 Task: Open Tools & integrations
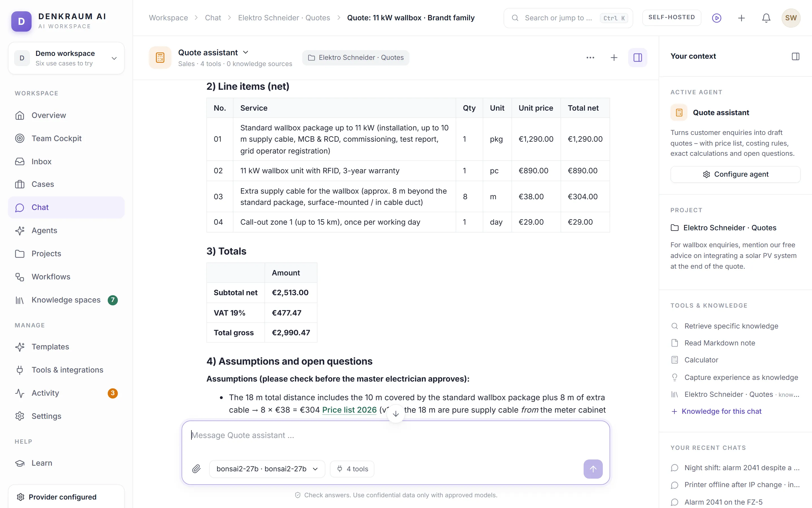click(66, 370)
